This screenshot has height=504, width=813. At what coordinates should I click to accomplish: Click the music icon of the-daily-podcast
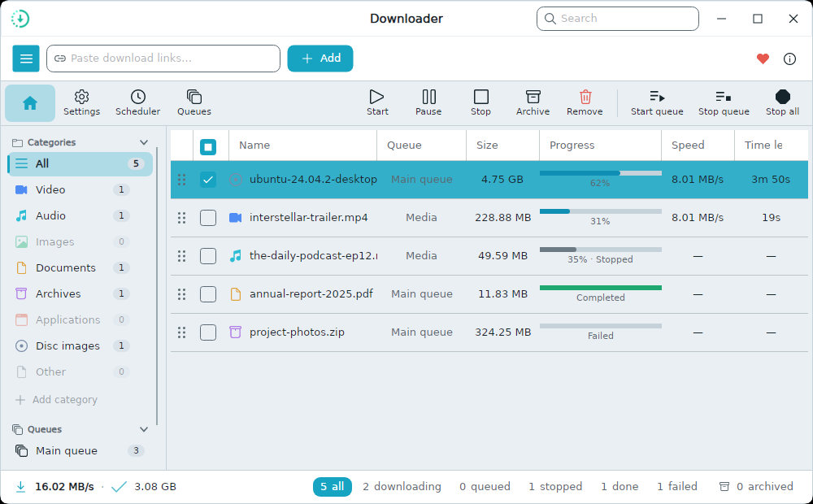click(x=236, y=256)
